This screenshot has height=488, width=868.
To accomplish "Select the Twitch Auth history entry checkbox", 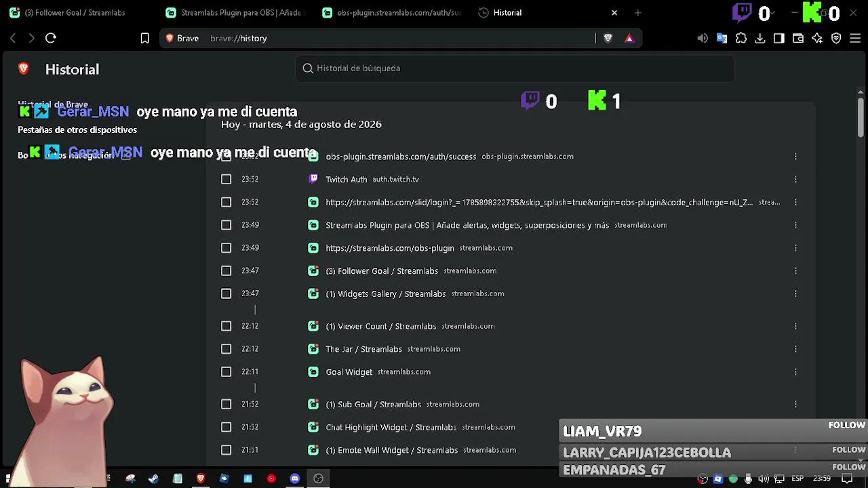I will (x=226, y=179).
